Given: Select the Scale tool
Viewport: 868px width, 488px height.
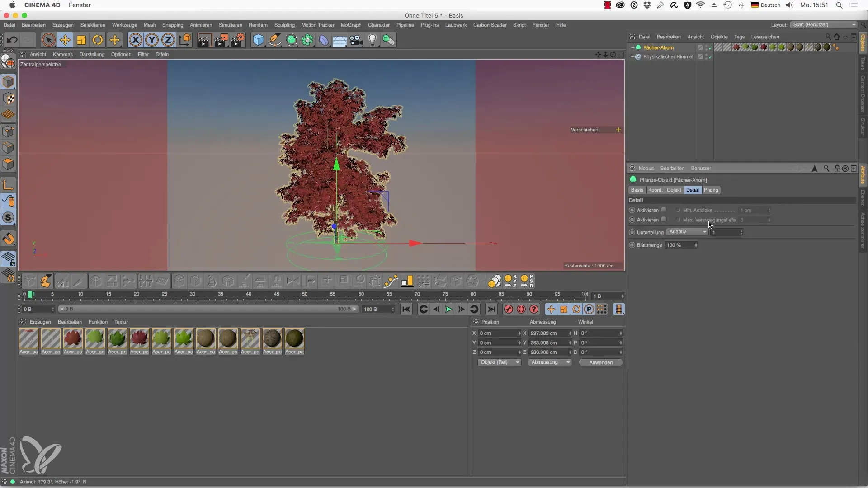Looking at the screenshot, I should 81,40.
